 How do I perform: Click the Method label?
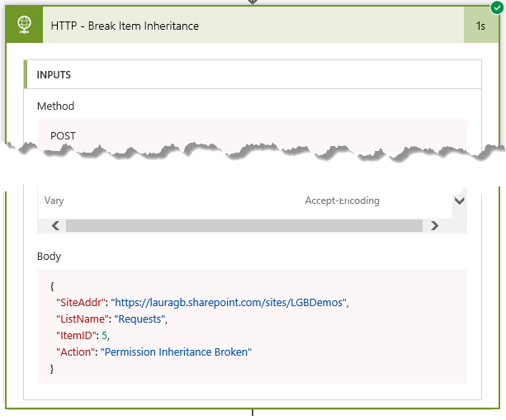(55, 106)
